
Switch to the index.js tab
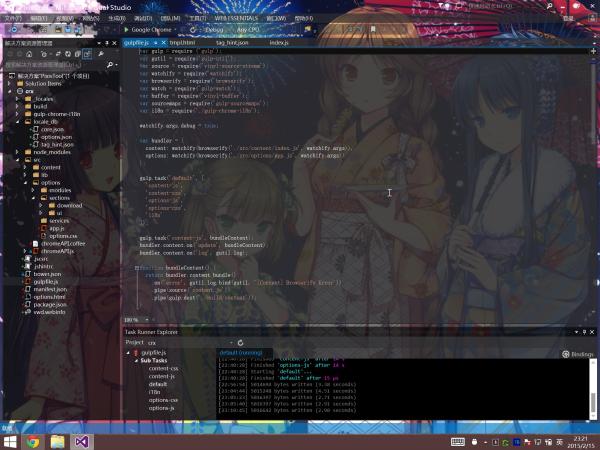click(279, 42)
